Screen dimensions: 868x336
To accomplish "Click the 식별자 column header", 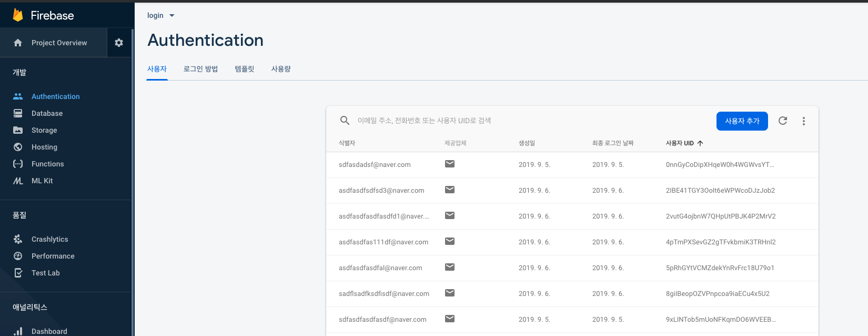I will click(x=347, y=143).
